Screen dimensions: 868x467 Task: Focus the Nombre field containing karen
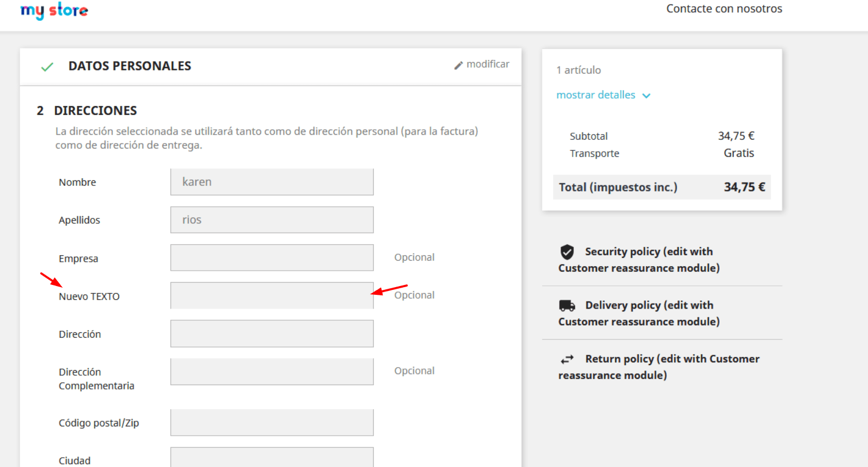click(x=272, y=182)
